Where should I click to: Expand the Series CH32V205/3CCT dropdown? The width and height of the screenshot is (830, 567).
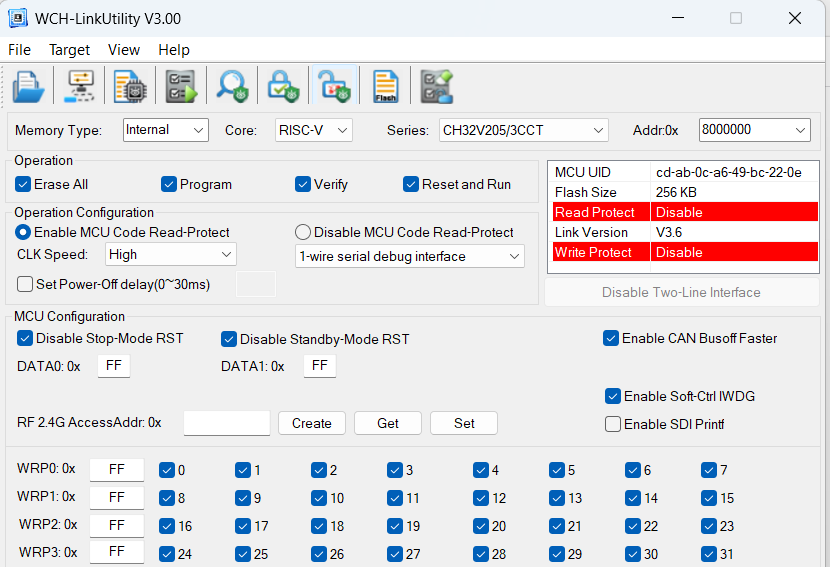[524, 130]
